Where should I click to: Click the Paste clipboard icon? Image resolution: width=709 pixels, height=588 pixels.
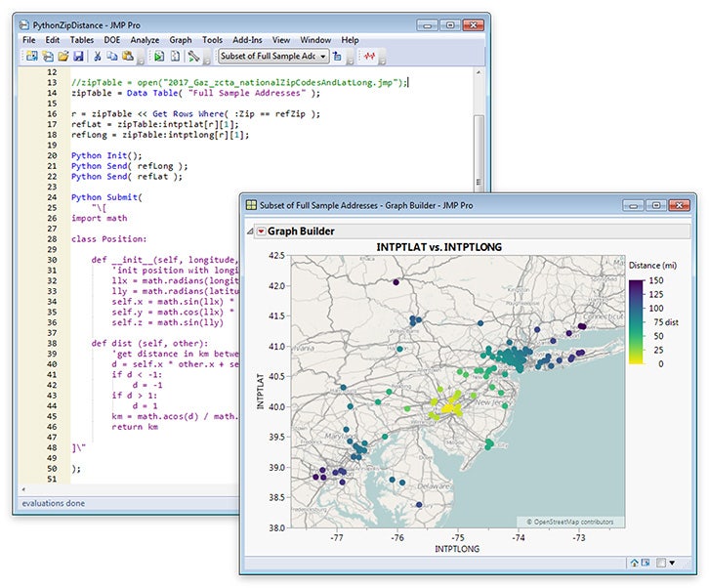[x=128, y=57]
